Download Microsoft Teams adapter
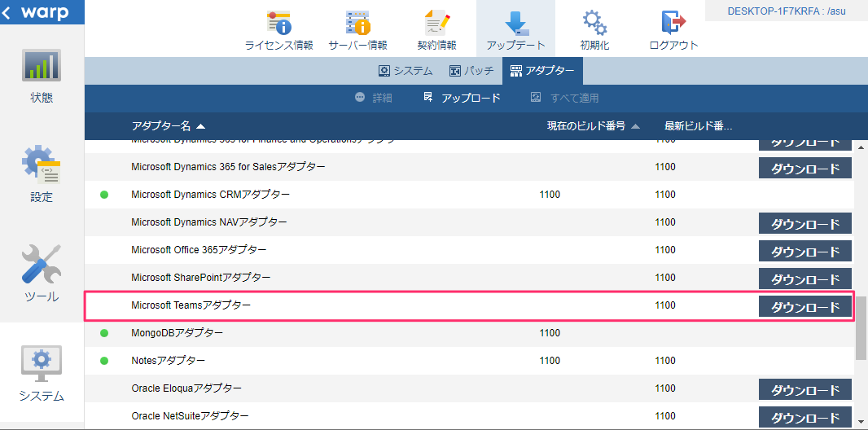This screenshot has width=868, height=430. pyautogui.click(x=804, y=306)
